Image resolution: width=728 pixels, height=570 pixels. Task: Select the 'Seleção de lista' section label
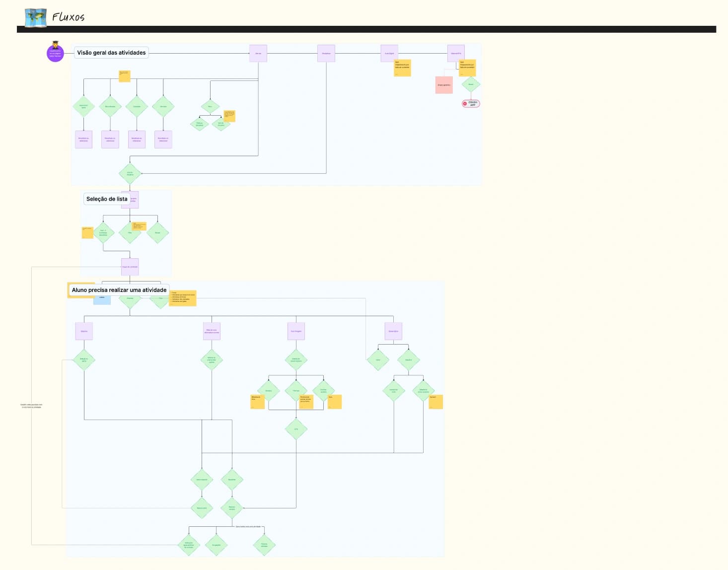pyautogui.click(x=107, y=199)
